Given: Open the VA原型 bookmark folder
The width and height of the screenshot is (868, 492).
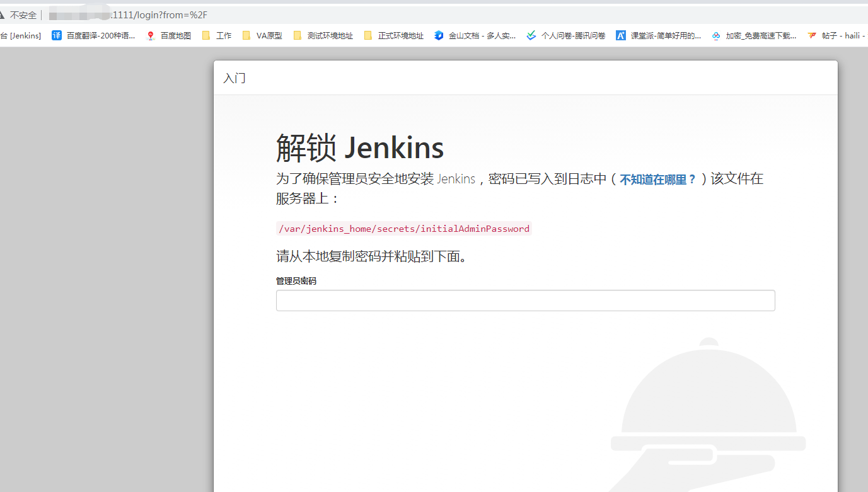Looking at the screenshot, I should click(262, 36).
